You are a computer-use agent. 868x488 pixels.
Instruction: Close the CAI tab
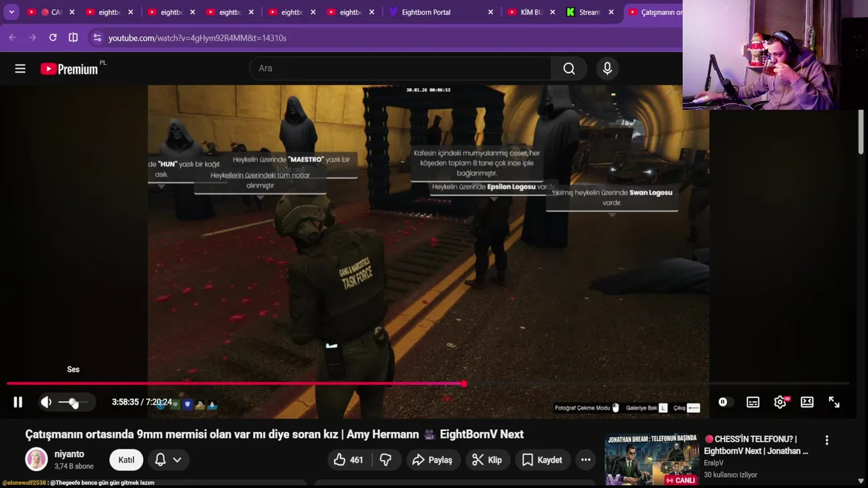(72, 12)
